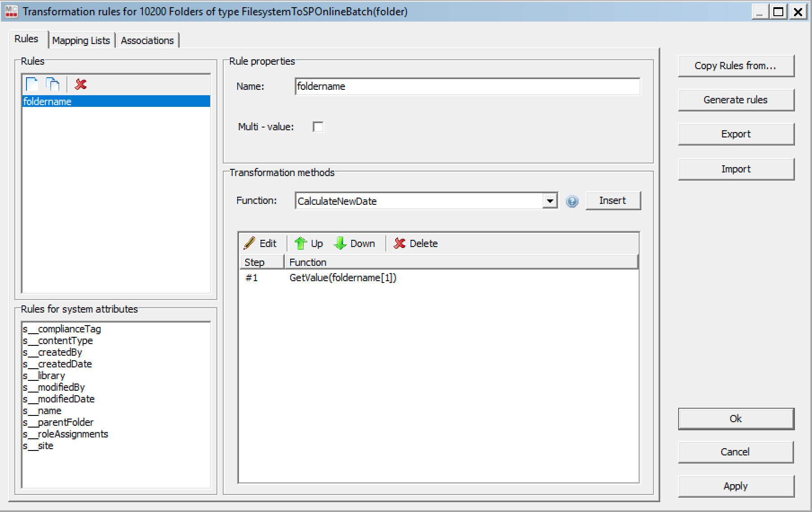Select GetValue(foldername[1]) step row
Image resolution: width=812 pixels, height=512 pixels.
click(343, 278)
